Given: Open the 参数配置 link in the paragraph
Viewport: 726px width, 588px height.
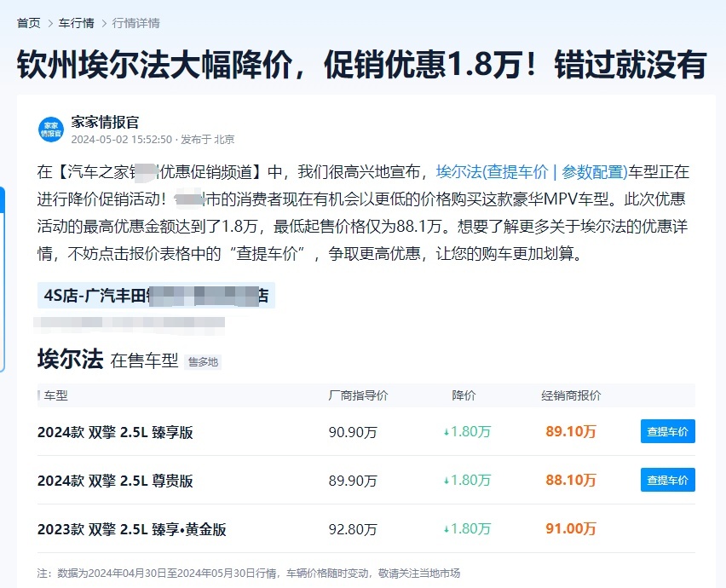Looking at the screenshot, I should pyautogui.click(x=592, y=172).
